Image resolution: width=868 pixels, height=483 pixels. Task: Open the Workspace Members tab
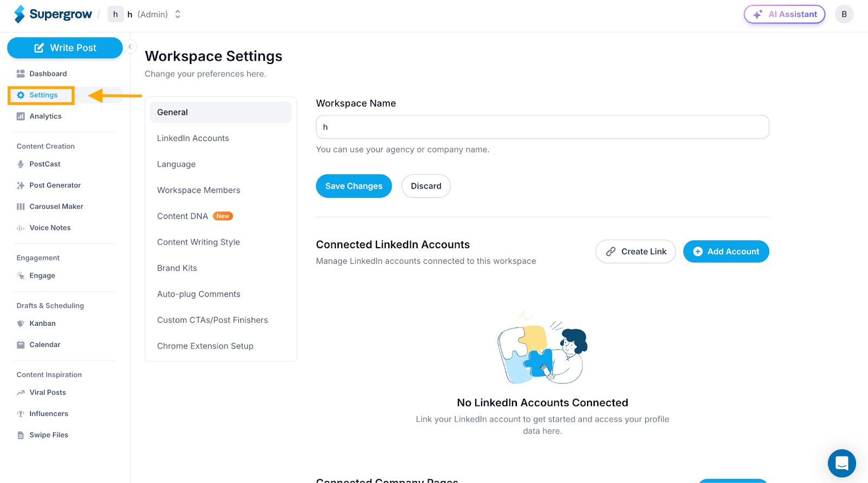point(221,190)
